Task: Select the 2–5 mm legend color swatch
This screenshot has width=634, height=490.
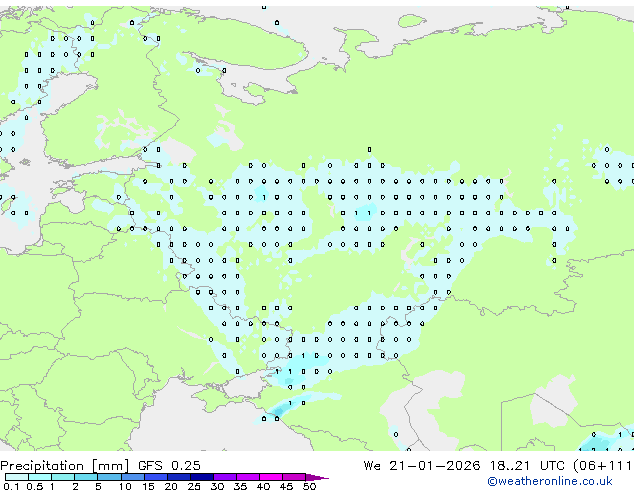Action: click(86, 477)
